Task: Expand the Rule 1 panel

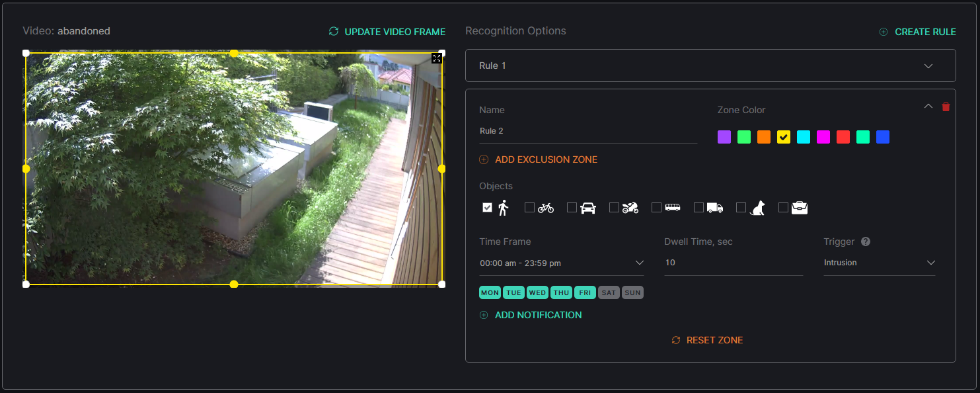Action: [710, 65]
